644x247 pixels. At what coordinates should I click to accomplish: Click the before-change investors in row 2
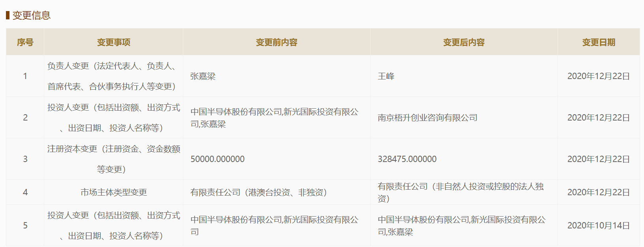coord(275,118)
